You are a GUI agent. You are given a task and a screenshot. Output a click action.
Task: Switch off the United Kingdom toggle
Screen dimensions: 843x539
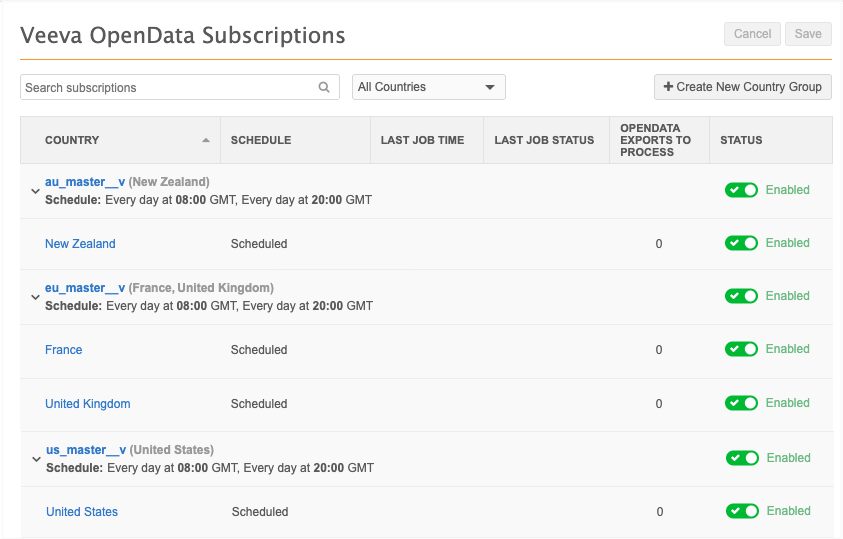pyautogui.click(x=741, y=403)
